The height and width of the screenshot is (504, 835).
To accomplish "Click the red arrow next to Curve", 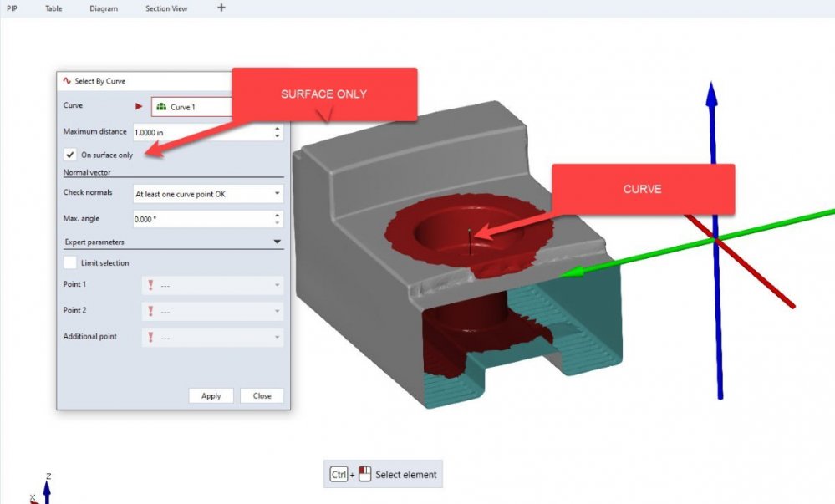I will click(139, 107).
